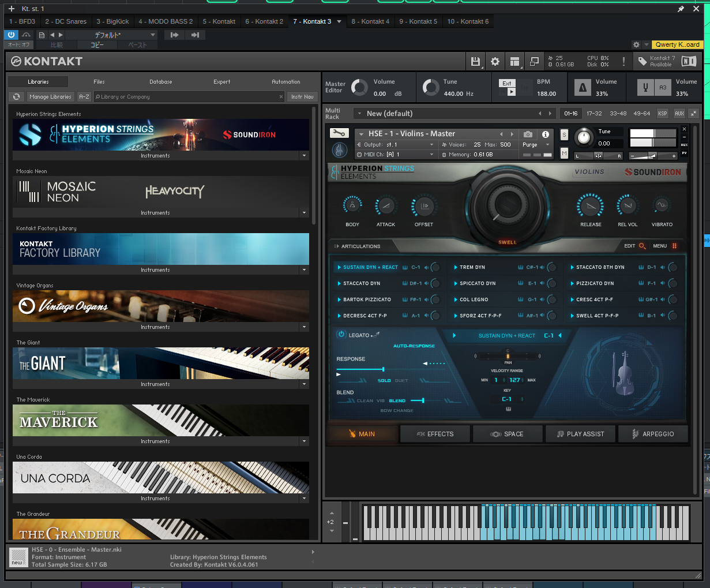Mute the HSE Violins instrument
Screen dimensions: 710x588
[x=564, y=153]
